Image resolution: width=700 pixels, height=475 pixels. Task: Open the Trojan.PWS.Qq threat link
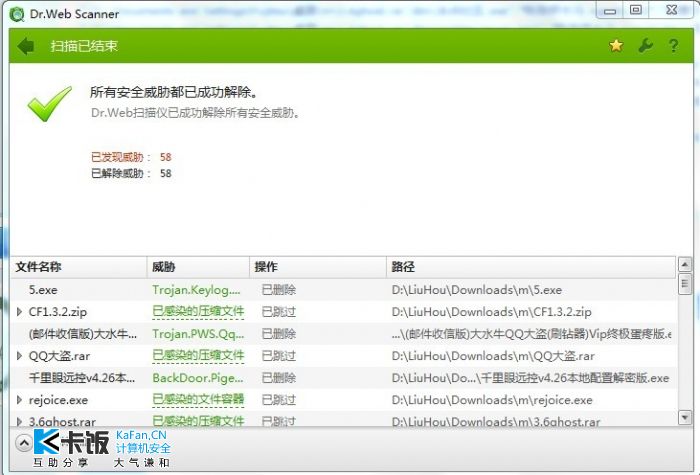(196, 334)
